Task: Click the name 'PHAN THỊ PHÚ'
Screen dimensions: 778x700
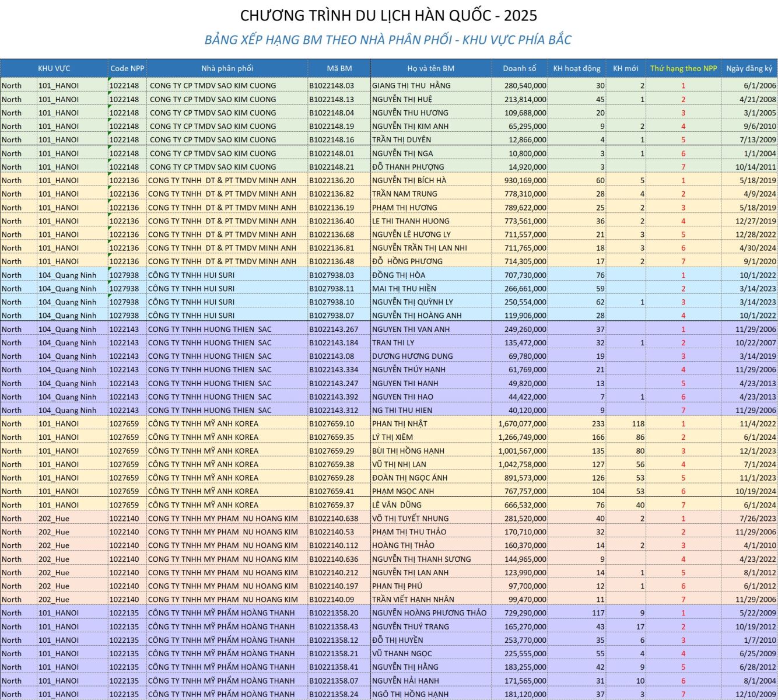Action: coord(397,586)
